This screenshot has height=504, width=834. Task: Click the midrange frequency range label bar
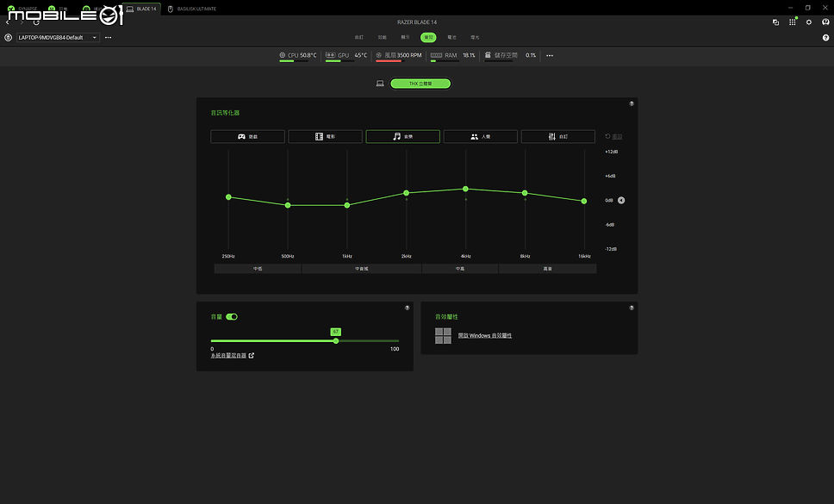pyautogui.click(x=362, y=269)
